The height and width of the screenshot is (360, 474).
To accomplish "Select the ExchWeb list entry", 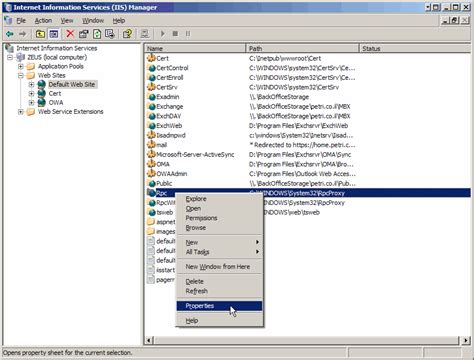I will (x=169, y=126).
